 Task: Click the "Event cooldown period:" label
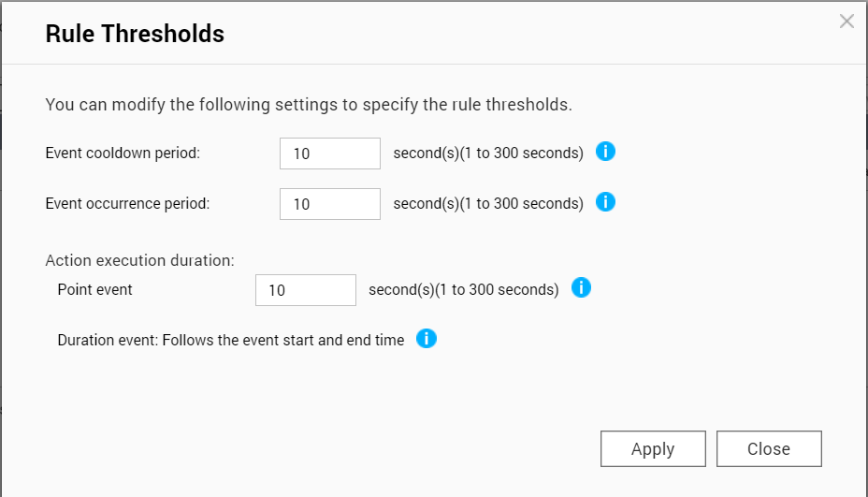pyautogui.click(x=123, y=153)
